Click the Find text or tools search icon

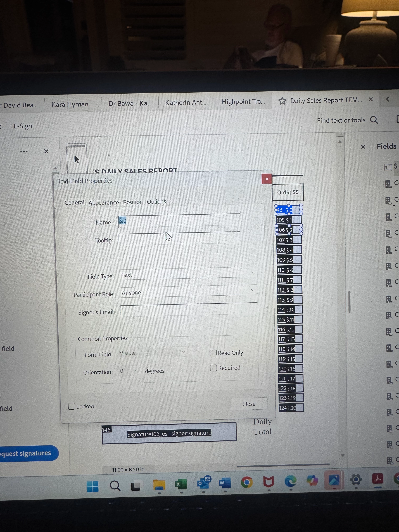(x=374, y=120)
